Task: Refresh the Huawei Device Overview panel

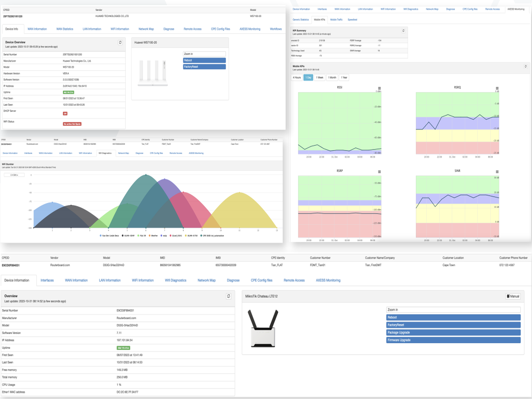Action: pyautogui.click(x=120, y=42)
